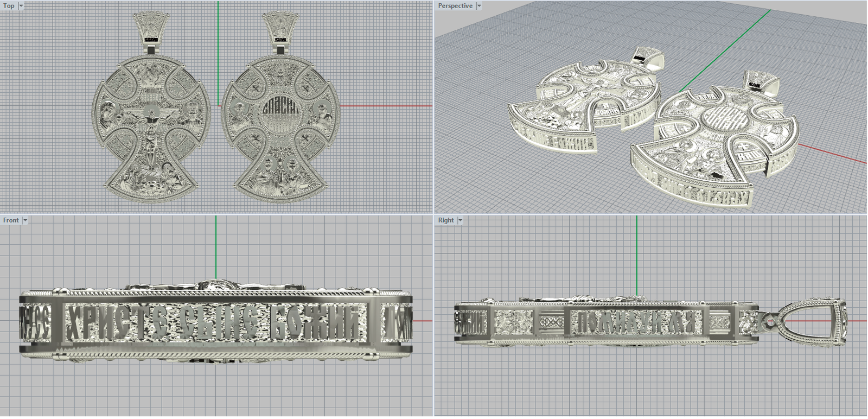Click the bail of the crucifix pendant in Top view

coord(150,28)
